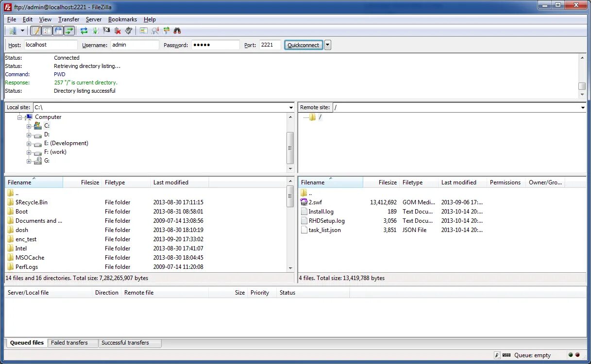This screenshot has width=591, height=364.
Task: Open the Site Manager icon
Action: [12, 31]
